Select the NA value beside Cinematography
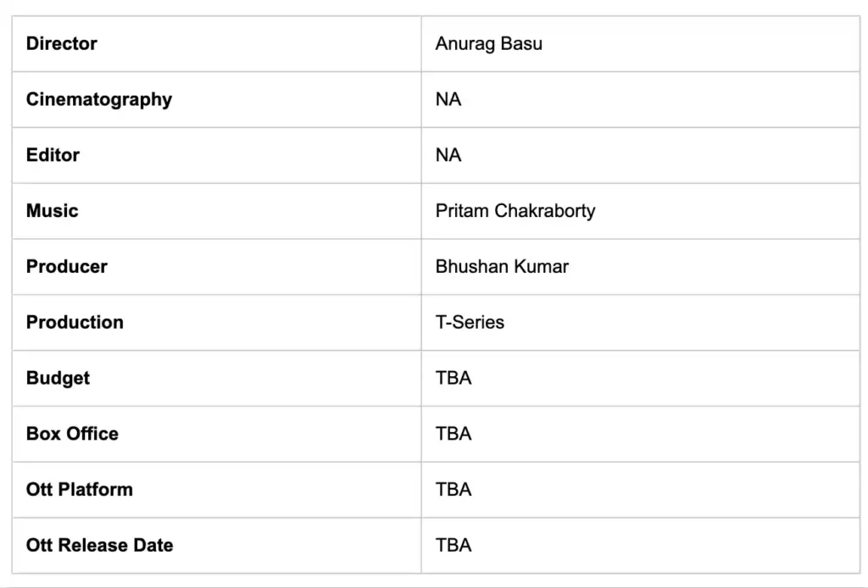Viewport: 868px width, 588px height. [x=448, y=99]
